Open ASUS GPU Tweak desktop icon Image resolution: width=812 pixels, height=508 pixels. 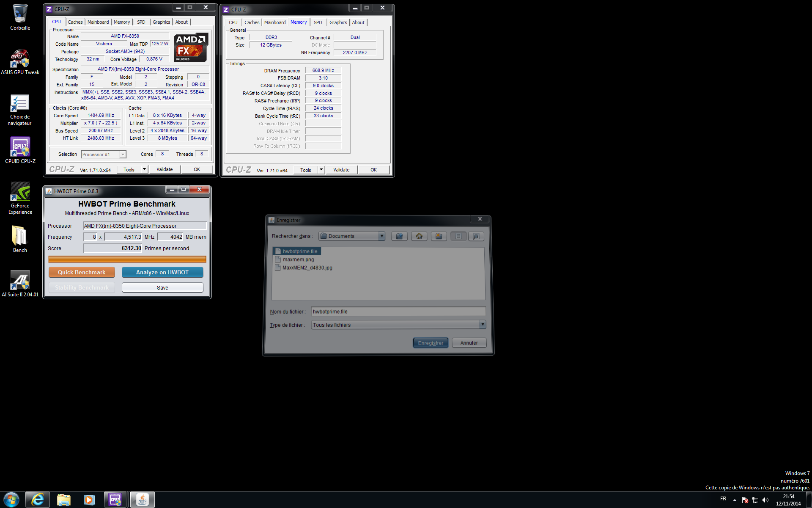(20, 62)
